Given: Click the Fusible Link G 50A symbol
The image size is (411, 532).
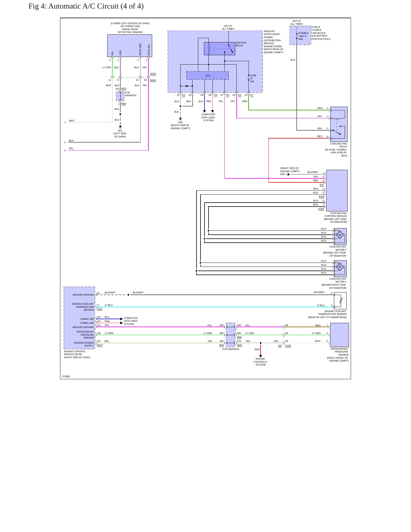Looking at the screenshot, I should pyautogui.click(x=297, y=36).
